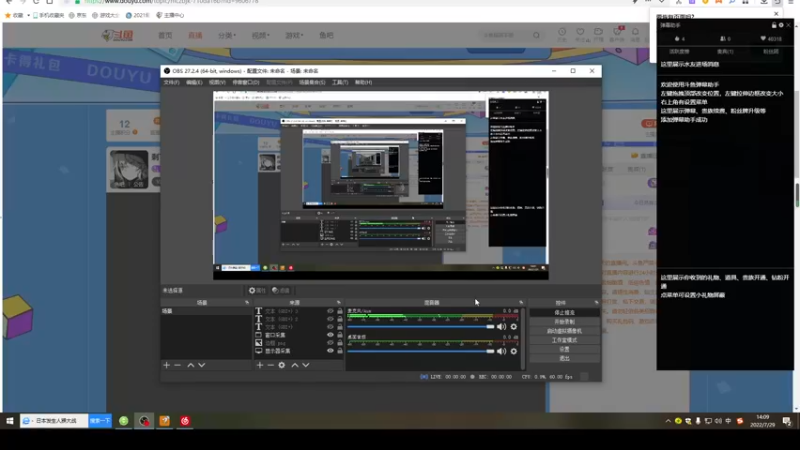
Task: Open the 视频 dropdown on Douyu navigation
Action: pyautogui.click(x=260, y=35)
